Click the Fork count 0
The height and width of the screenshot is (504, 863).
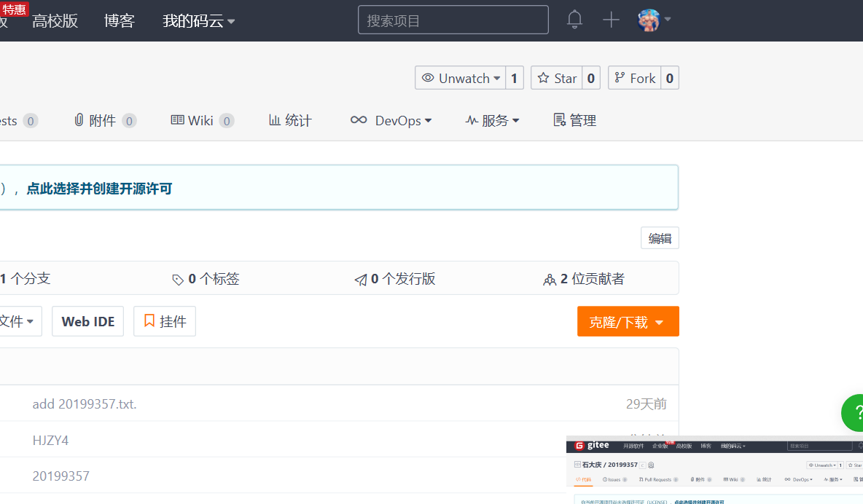coord(670,78)
